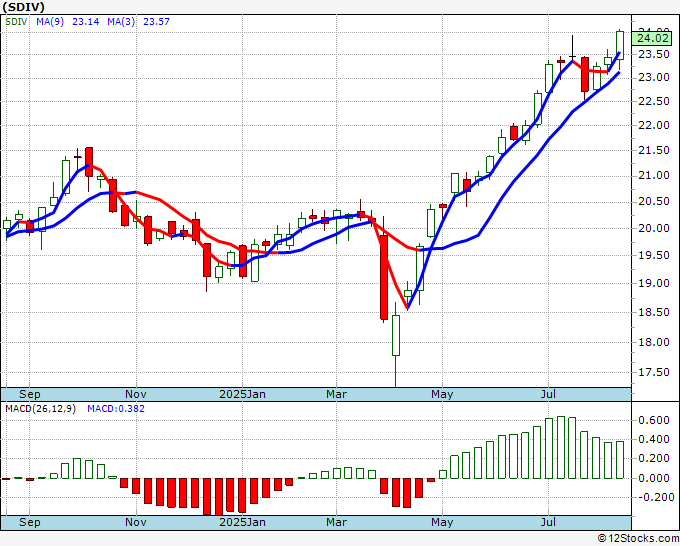
Task: Click Nov on the price chart date axis
Action: (x=136, y=394)
